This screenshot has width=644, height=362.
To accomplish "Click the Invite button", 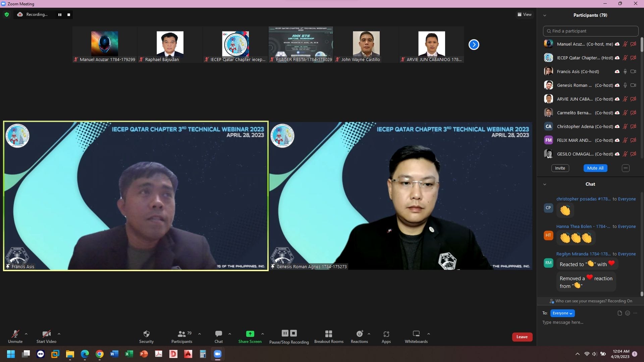I will pos(560,168).
